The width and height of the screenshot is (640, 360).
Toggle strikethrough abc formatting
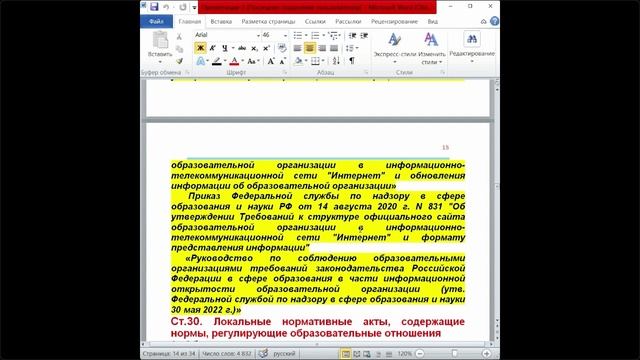coord(242,48)
